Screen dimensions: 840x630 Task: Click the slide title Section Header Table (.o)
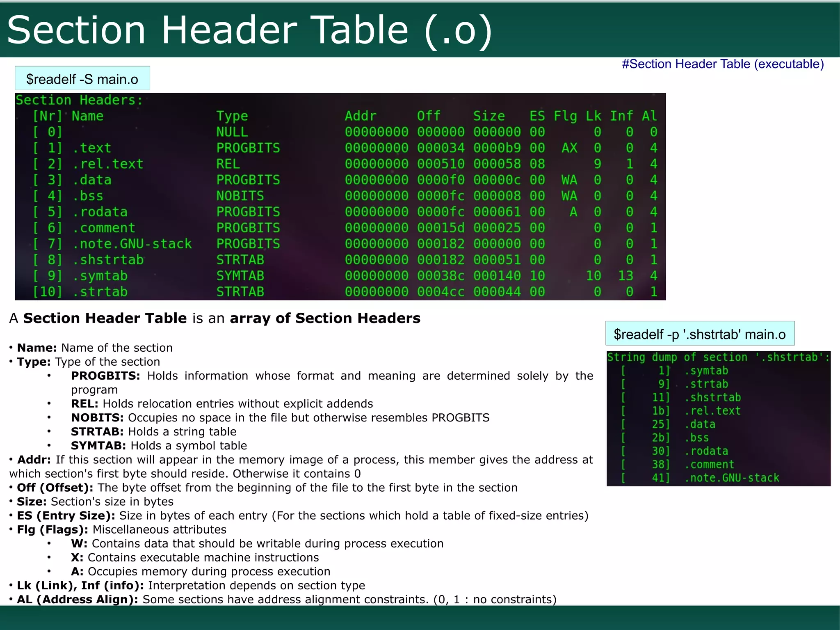coord(249,30)
